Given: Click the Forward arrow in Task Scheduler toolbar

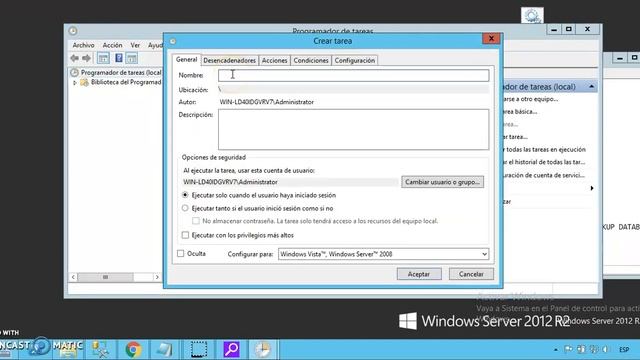Looking at the screenshot, I should [x=87, y=58].
